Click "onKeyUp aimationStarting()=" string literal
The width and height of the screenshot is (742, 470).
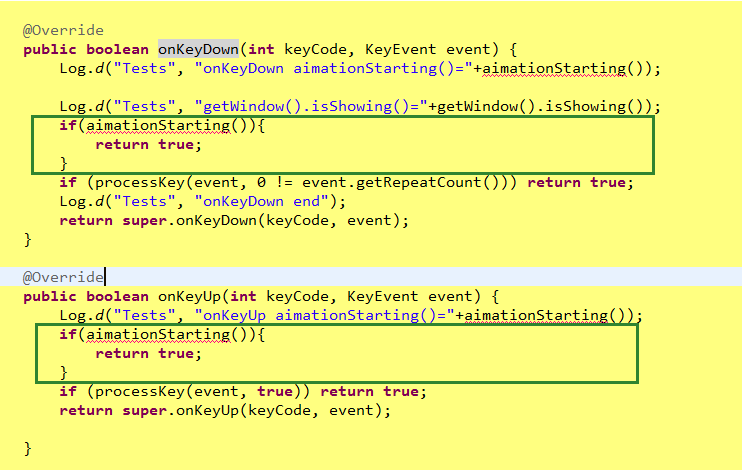tap(325, 315)
